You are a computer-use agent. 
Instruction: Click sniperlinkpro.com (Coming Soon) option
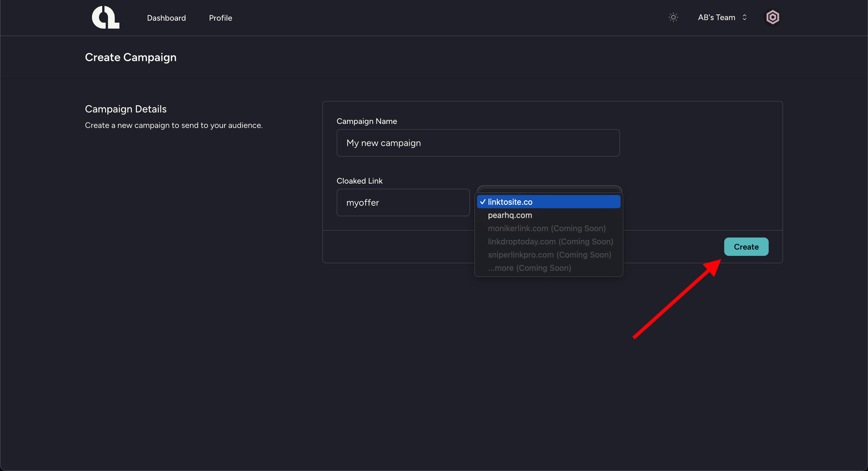(x=549, y=255)
